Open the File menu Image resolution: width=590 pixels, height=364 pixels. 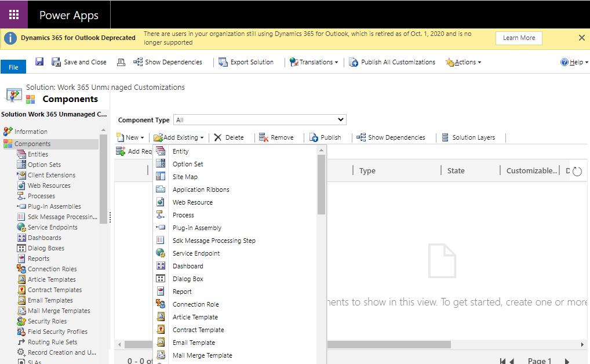[13, 67]
